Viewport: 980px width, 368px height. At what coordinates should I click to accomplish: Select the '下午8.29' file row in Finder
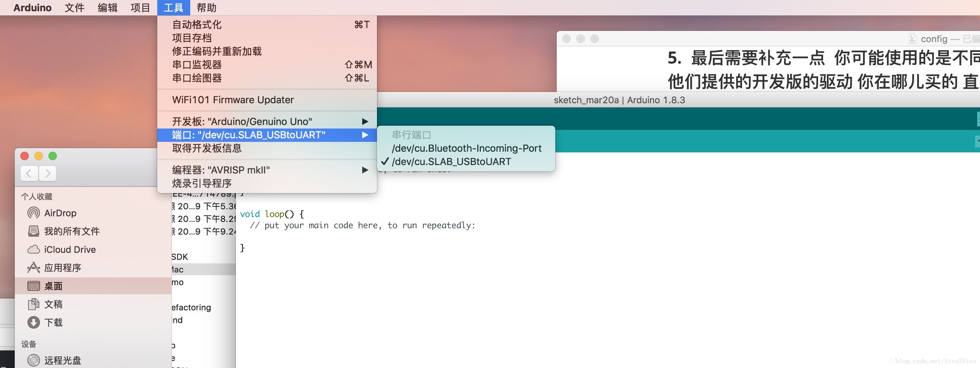point(204,219)
